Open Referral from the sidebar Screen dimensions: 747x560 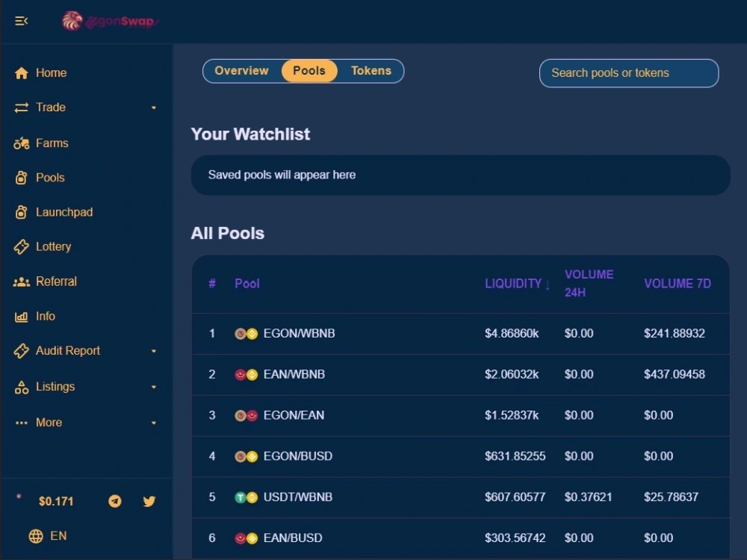56,281
